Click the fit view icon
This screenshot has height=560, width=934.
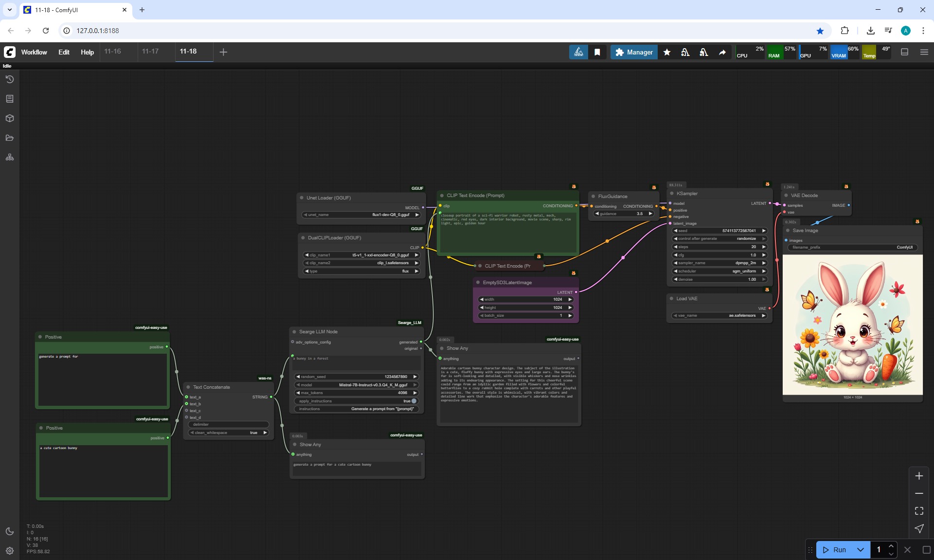click(919, 511)
